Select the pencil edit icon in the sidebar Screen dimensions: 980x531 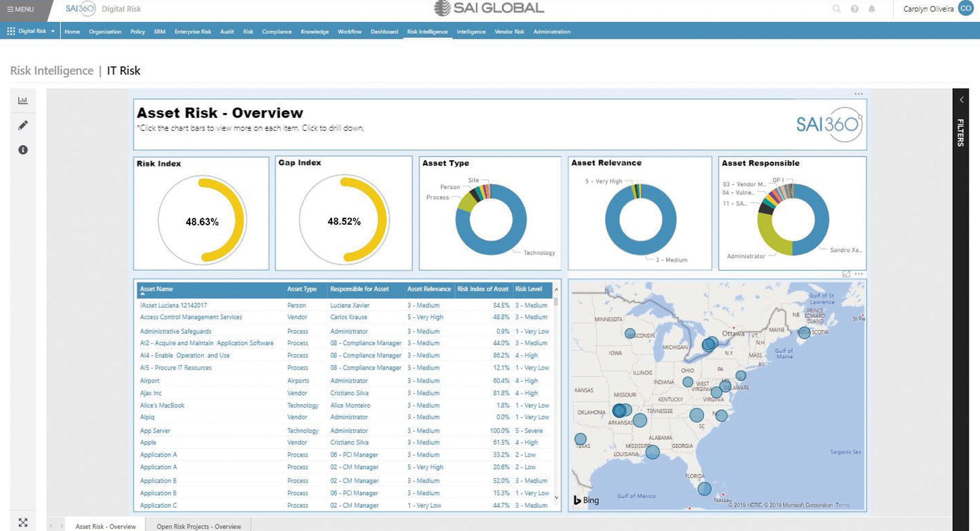pos(22,126)
